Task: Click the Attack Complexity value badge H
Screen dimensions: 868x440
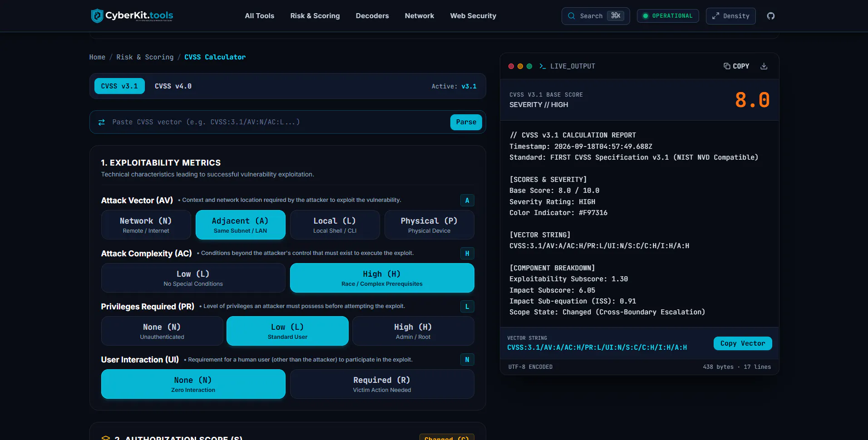Action: click(x=467, y=254)
